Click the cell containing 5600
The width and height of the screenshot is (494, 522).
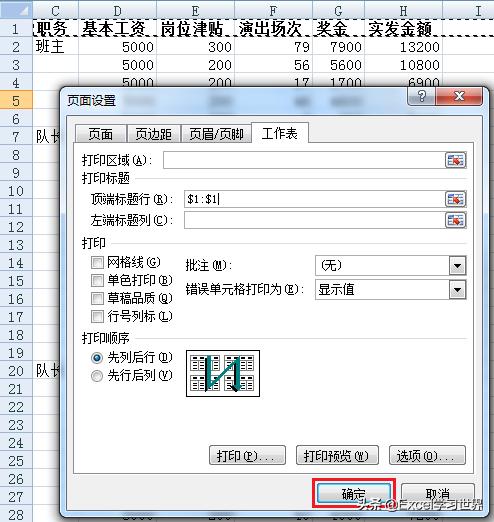tap(338, 65)
